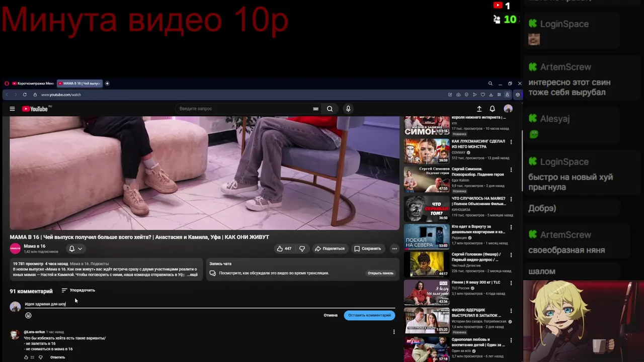Open emoji picker under comment field
The width and height of the screenshot is (644, 362).
(x=28, y=315)
